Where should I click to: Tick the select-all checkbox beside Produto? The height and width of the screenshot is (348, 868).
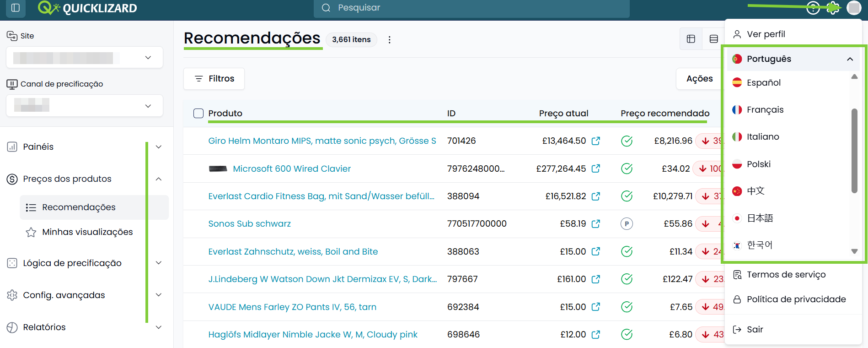click(x=198, y=113)
